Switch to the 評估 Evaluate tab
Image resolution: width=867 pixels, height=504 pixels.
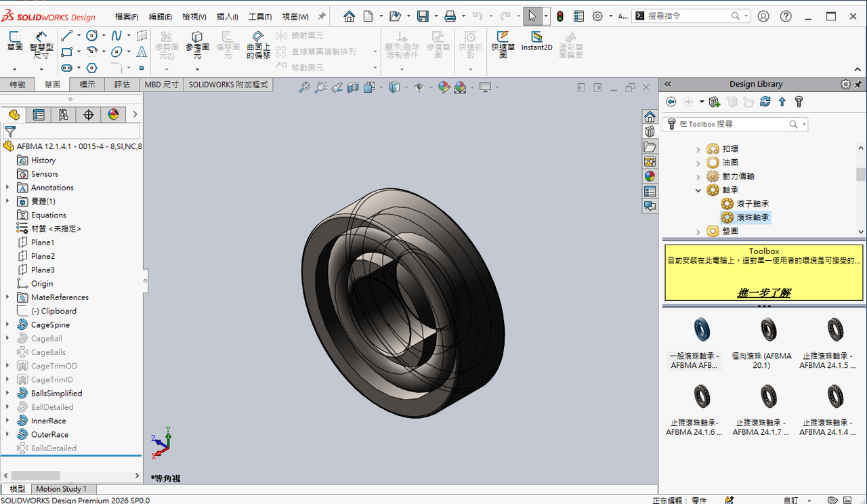[122, 85]
